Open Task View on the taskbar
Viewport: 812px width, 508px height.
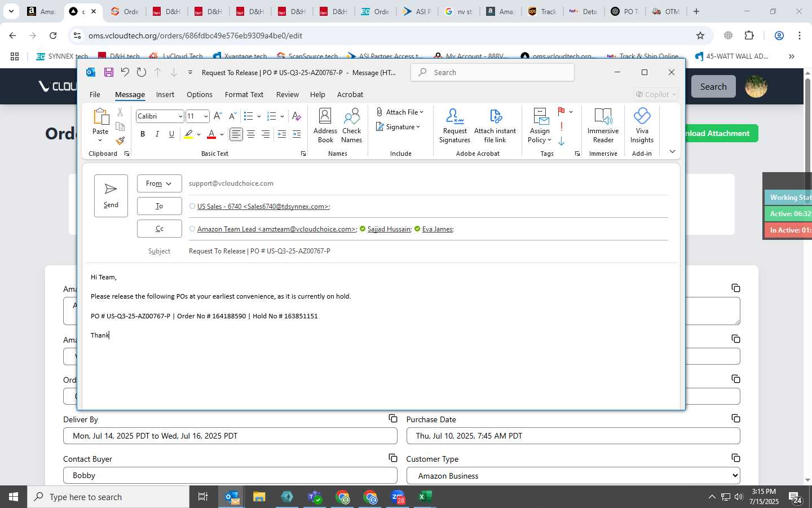point(202,497)
